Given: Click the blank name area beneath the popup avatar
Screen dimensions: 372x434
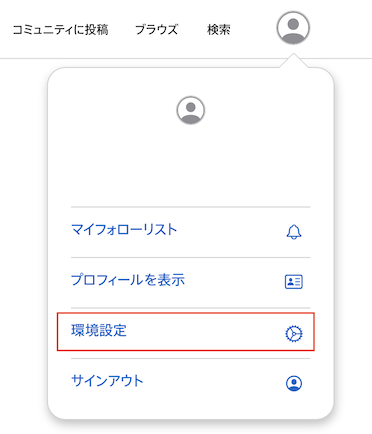Looking at the screenshot, I should (x=191, y=163).
